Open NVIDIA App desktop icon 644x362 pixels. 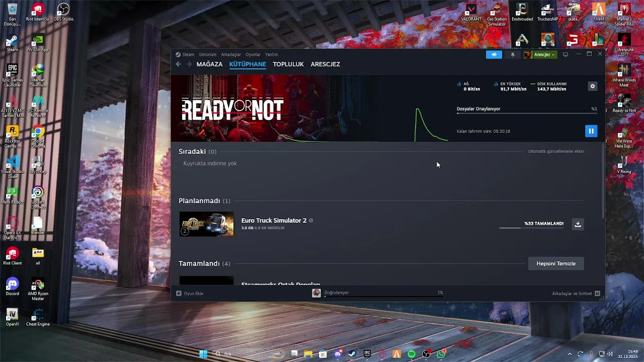[38, 43]
